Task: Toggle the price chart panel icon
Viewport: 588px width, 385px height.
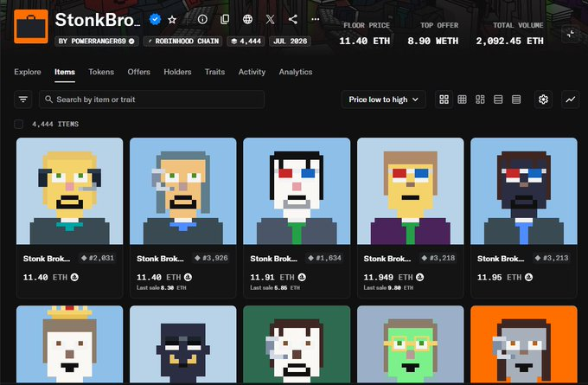Action: point(571,99)
